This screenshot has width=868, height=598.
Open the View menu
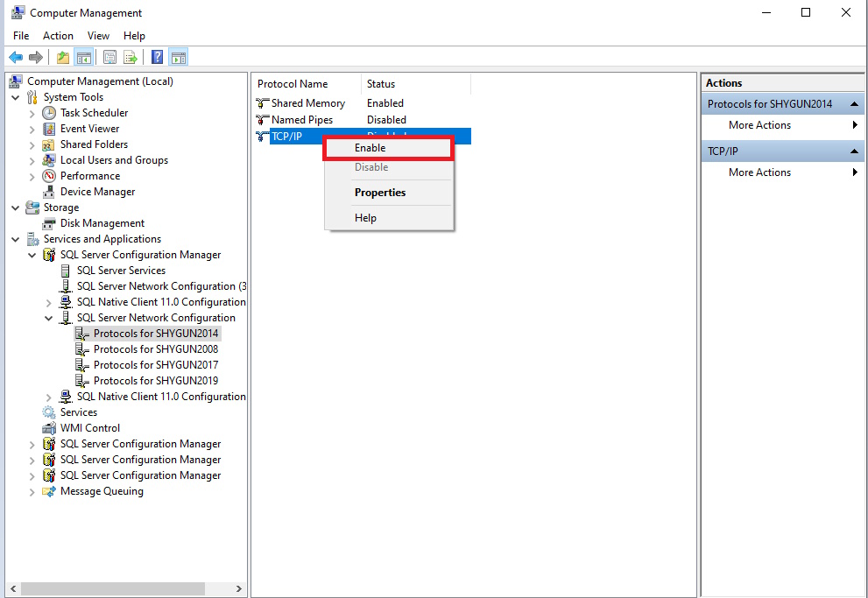[98, 35]
